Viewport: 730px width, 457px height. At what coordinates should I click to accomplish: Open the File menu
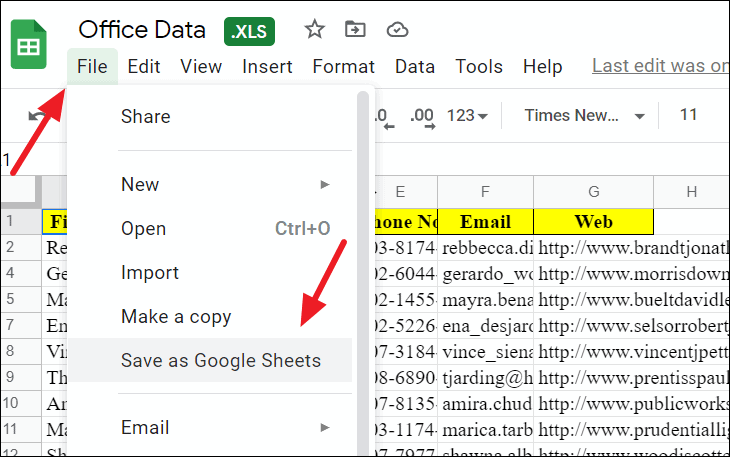pyautogui.click(x=92, y=67)
